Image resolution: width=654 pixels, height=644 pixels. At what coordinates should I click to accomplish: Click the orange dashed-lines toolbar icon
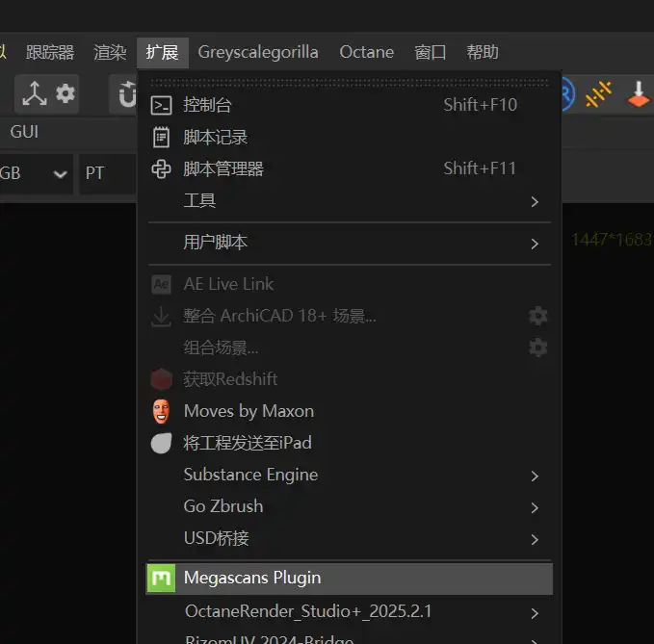598,93
